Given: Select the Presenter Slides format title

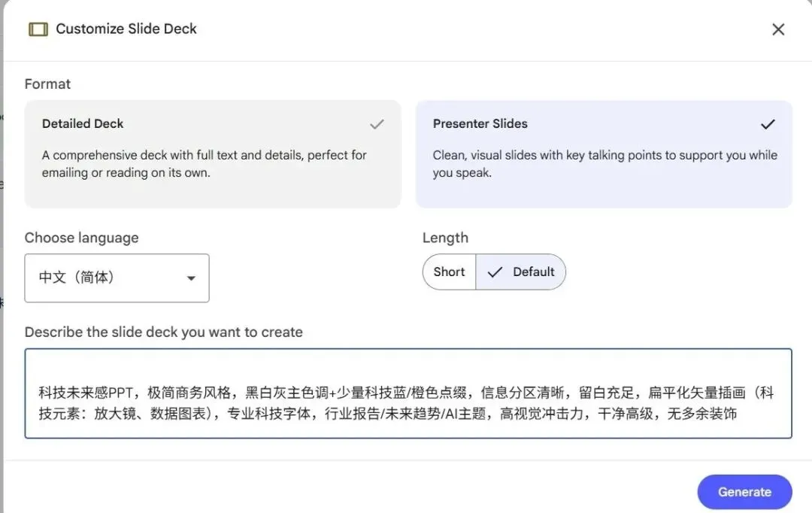Looking at the screenshot, I should click(x=480, y=124).
